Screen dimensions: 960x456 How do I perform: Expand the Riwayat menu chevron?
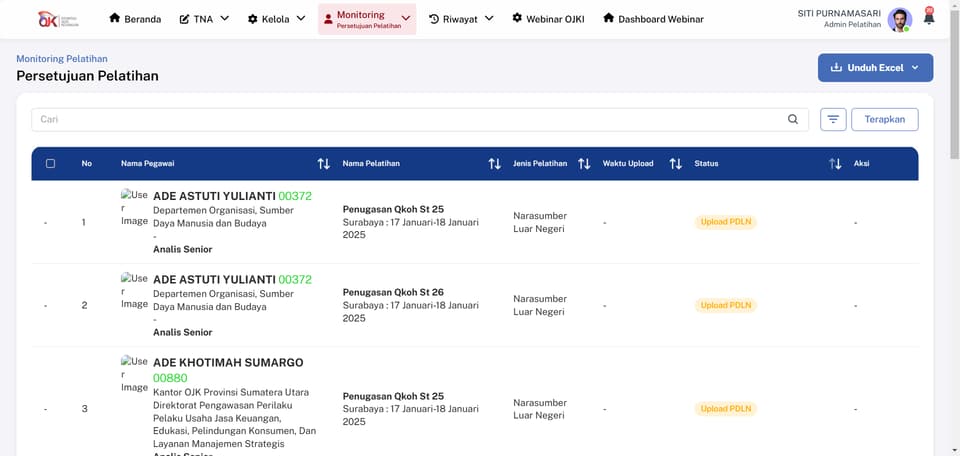[489, 18]
